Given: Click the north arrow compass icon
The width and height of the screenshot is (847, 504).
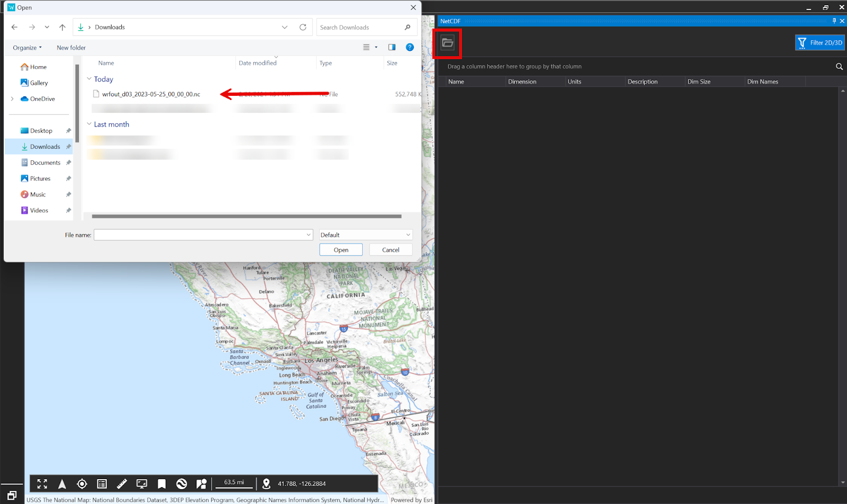Looking at the screenshot, I should (x=62, y=484).
